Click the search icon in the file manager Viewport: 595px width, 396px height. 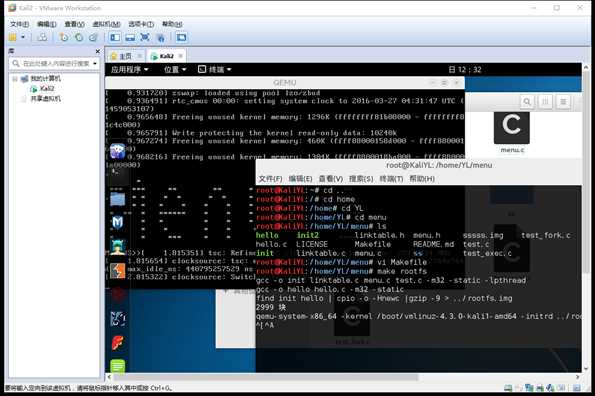tap(527, 102)
